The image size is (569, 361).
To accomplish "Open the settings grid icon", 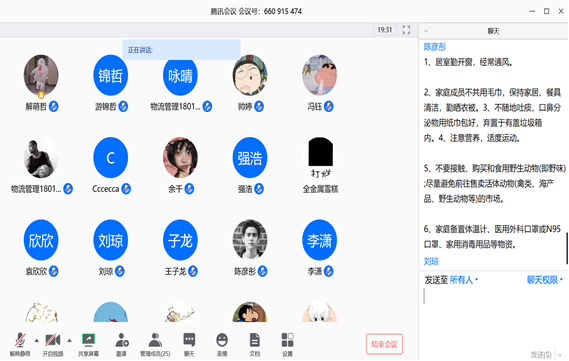I will coord(287,340).
